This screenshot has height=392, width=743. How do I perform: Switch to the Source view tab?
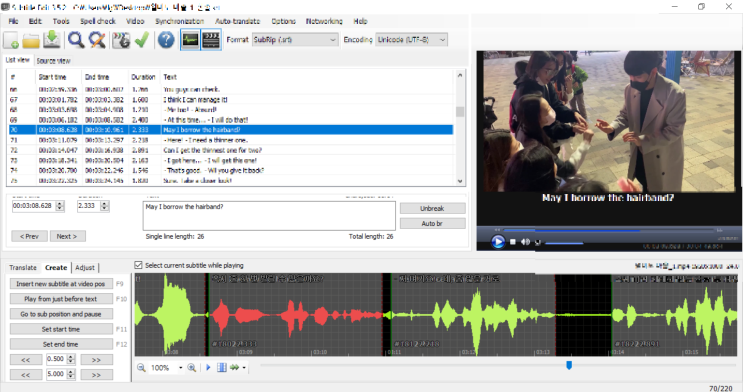(54, 61)
